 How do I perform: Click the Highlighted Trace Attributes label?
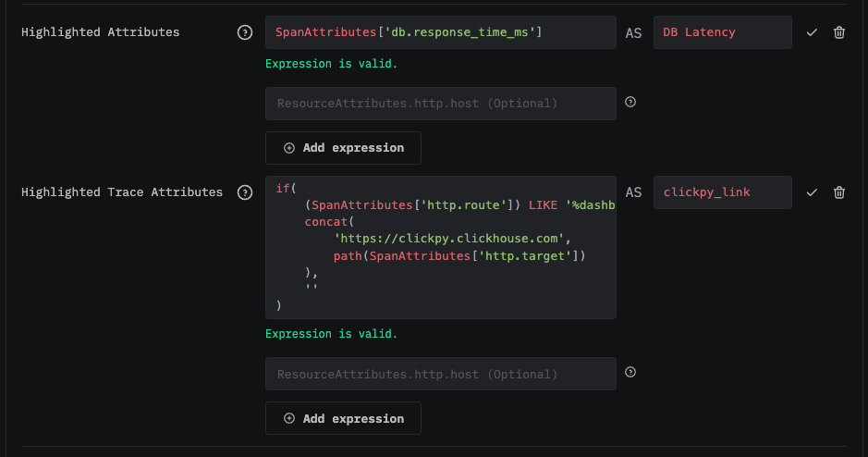(122, 192)
